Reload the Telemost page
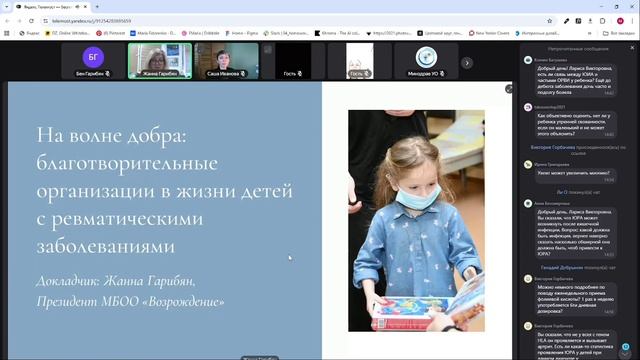640x360 pixels. point(31,21)
